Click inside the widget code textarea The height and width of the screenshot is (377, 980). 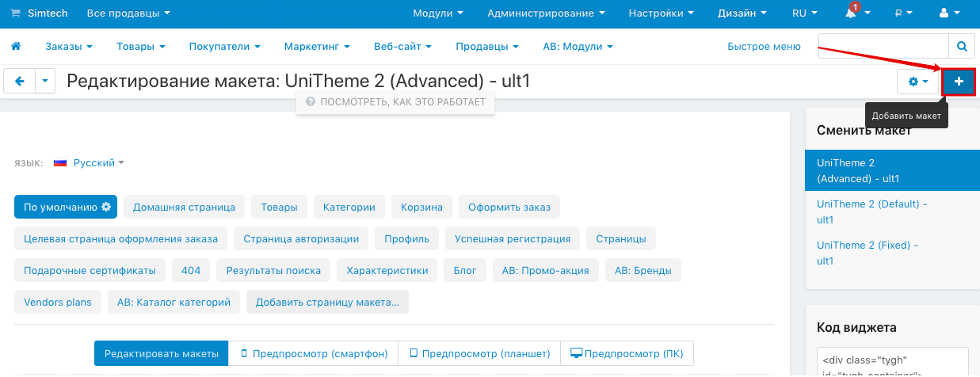tap(893, 362)
